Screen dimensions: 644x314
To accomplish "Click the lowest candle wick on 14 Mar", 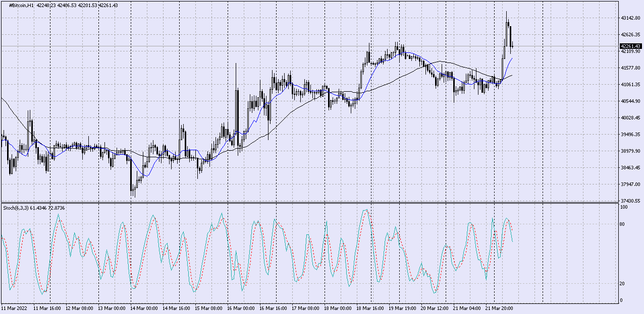I will point(133,196).
